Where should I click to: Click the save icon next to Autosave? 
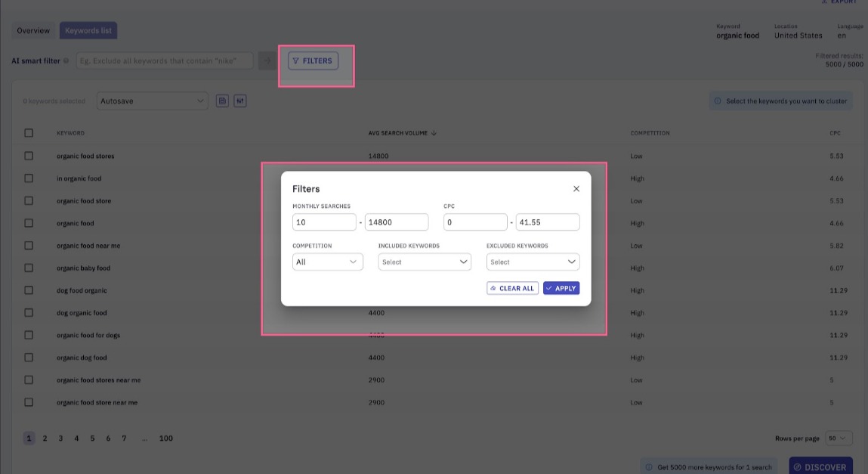(x=222, y=101)
